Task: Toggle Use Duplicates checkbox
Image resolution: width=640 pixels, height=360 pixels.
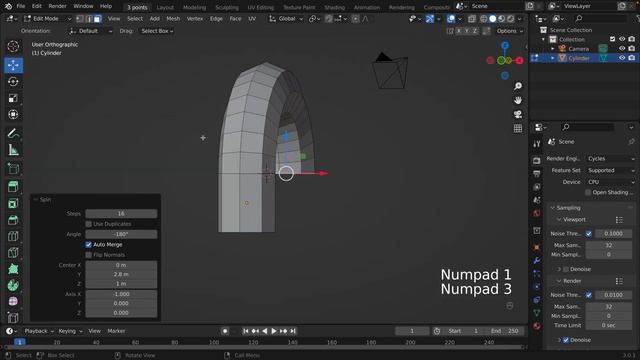Action: 89,224
